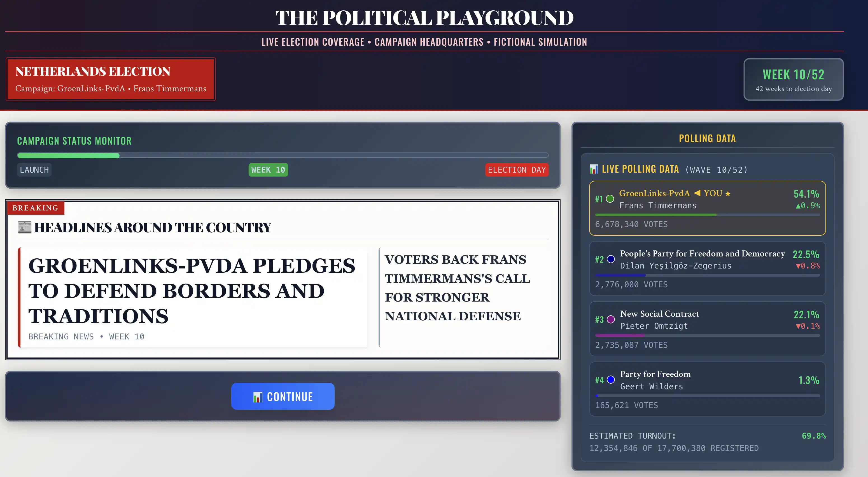Click the name Frans Timmermans in poll card
The height and width of the screenshot is (477, 868).
pos(658,205)
